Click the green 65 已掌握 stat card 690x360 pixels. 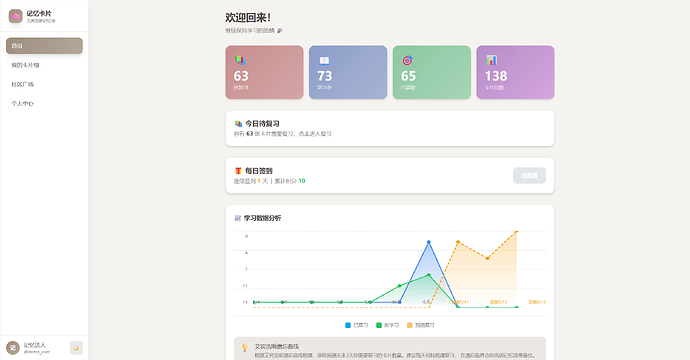pyautogui.click(x=432, y=72)
